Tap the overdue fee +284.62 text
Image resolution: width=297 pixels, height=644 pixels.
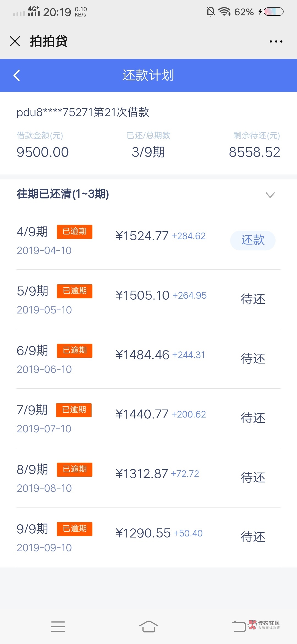coord(189,236)
